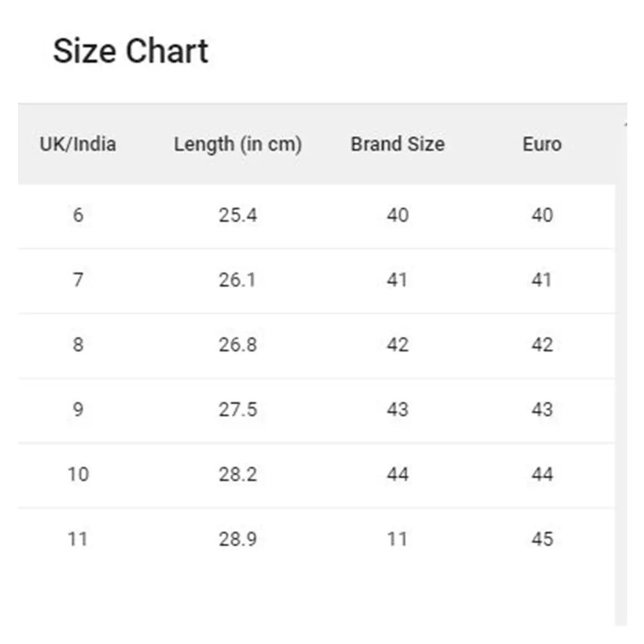Click the 25.4 length cell
This screenshot has width=644, height=644.
238,215
